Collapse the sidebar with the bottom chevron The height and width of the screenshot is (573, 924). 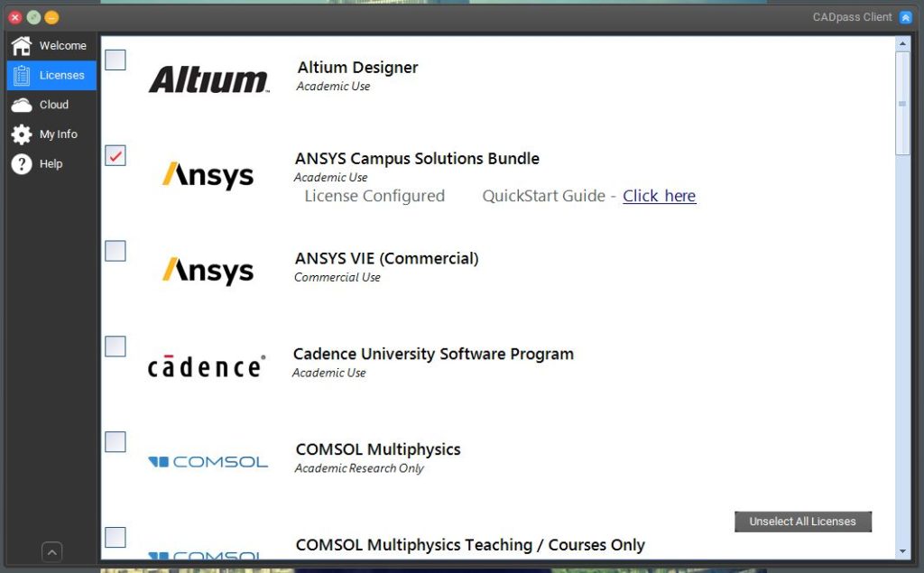51,552
